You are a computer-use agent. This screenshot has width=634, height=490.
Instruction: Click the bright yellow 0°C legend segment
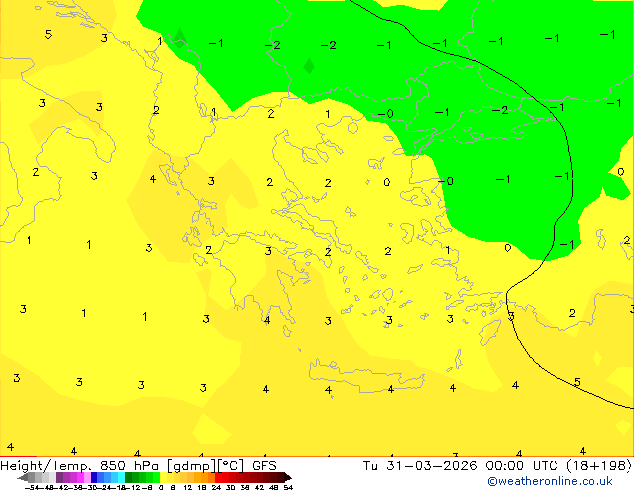163,478
